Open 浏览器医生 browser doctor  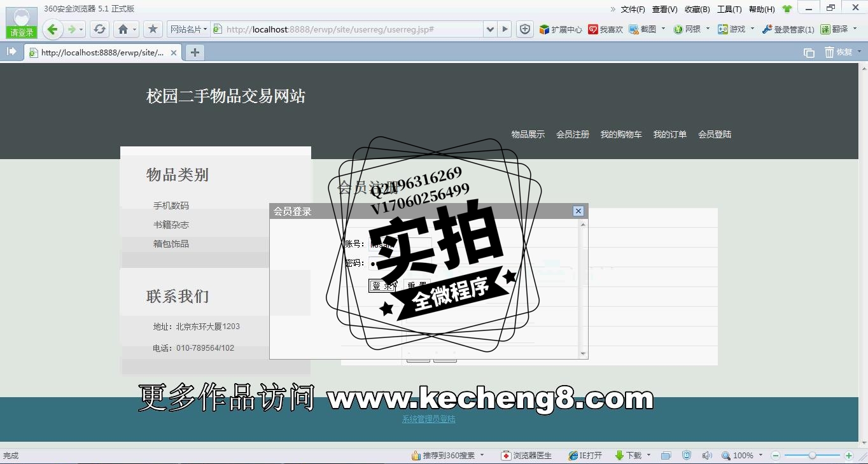tap(527, 456)
